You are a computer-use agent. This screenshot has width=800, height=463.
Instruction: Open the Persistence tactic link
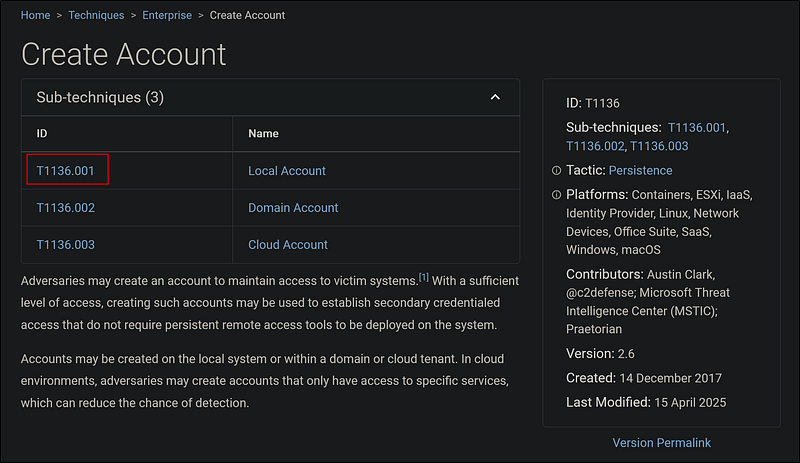pos(640,171)
